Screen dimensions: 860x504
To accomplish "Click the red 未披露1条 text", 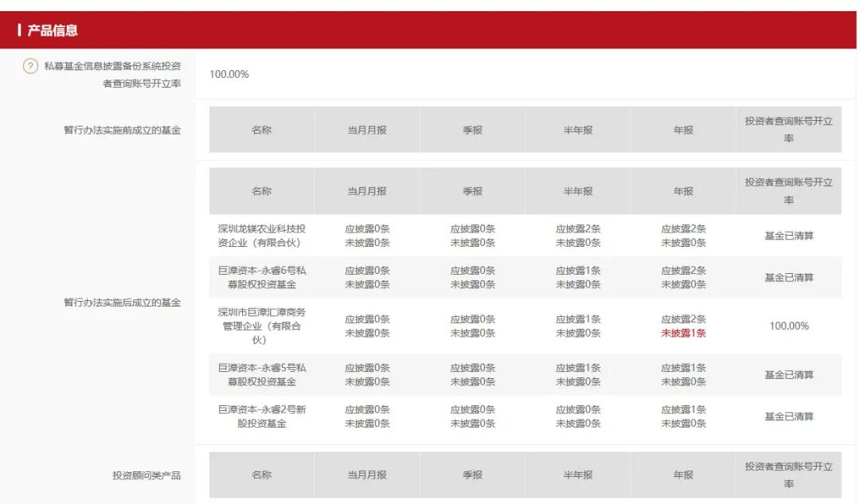I will point(683,333).
